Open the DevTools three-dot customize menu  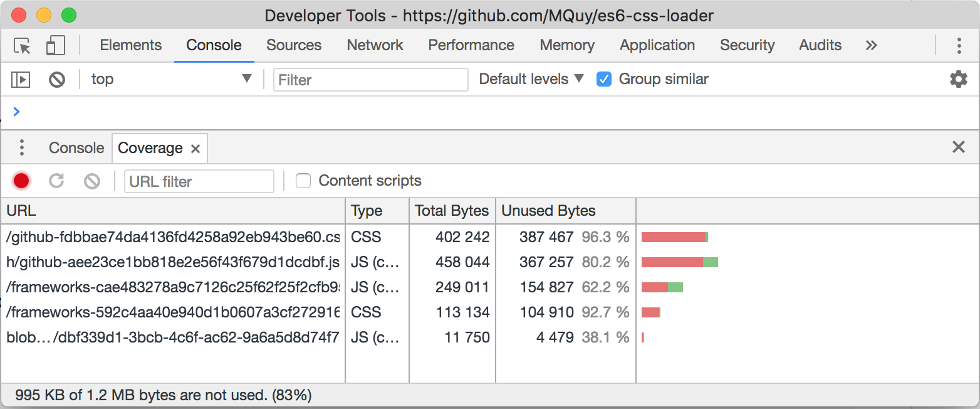pyautogui.click(x=959, y=46)
